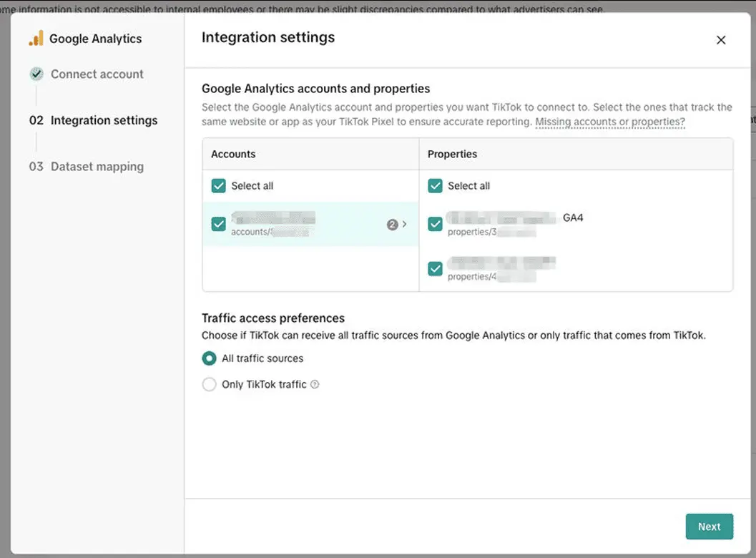Click the Integration settings dialog title
This screenshot has height=558, width=756.
click(268, 38)
